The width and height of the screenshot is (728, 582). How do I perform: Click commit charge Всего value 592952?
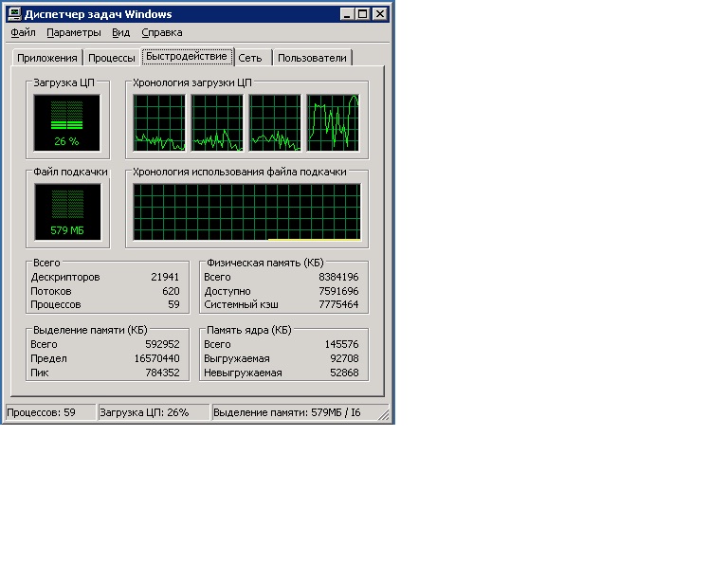[162, 344]
